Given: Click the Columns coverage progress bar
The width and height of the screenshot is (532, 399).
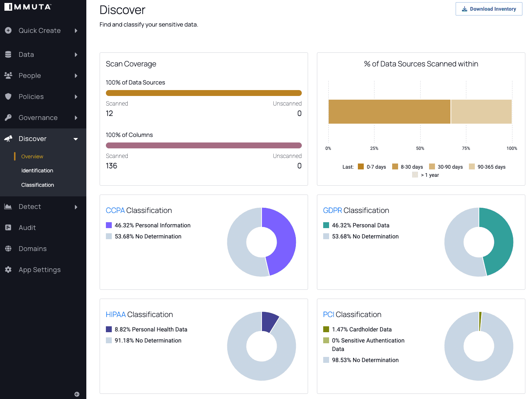Looking at the screenshot, I should (x=204, y=145).
